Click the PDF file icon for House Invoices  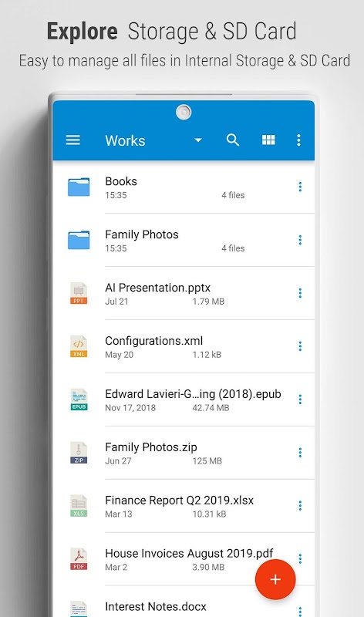tap(79, 558)
